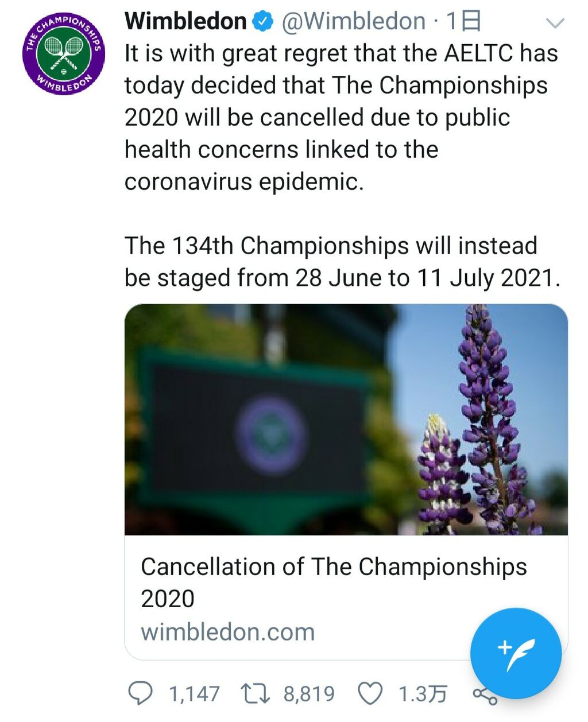Open the tweet's 1日 timestamp
This screenshot has width=588, height=722.
click(463, 22)
